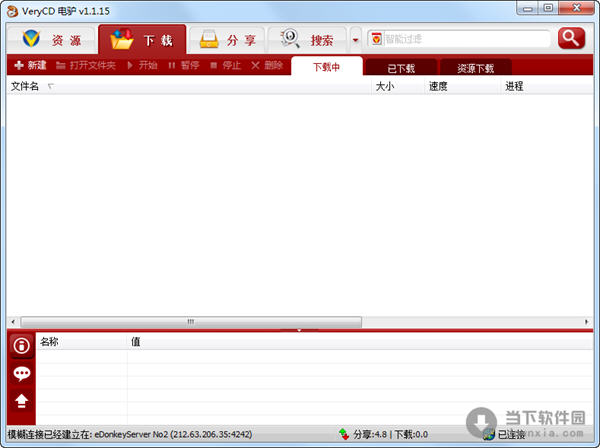The width and height of the screenshot is (600, 448).
Task: Click the VeryCD app icon in title bar
Action: 13,11
